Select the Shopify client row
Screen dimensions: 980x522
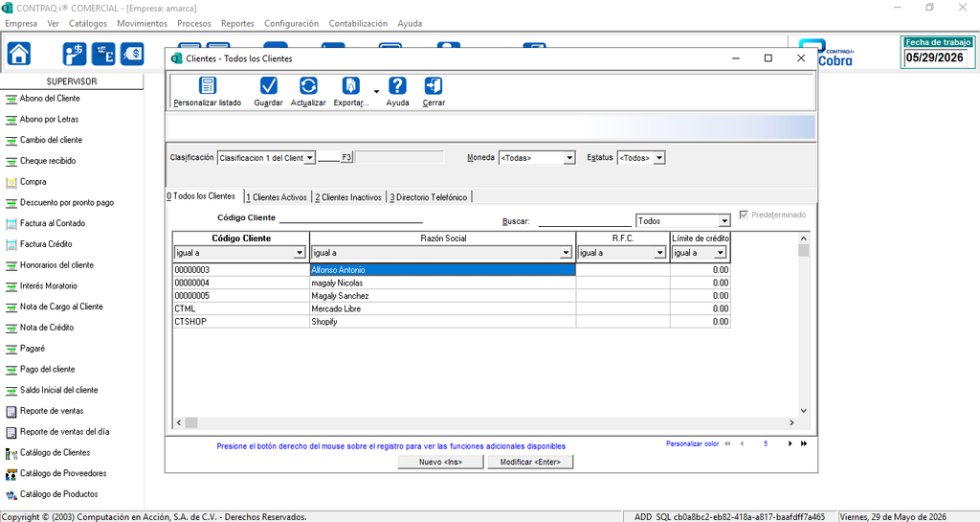451,321
